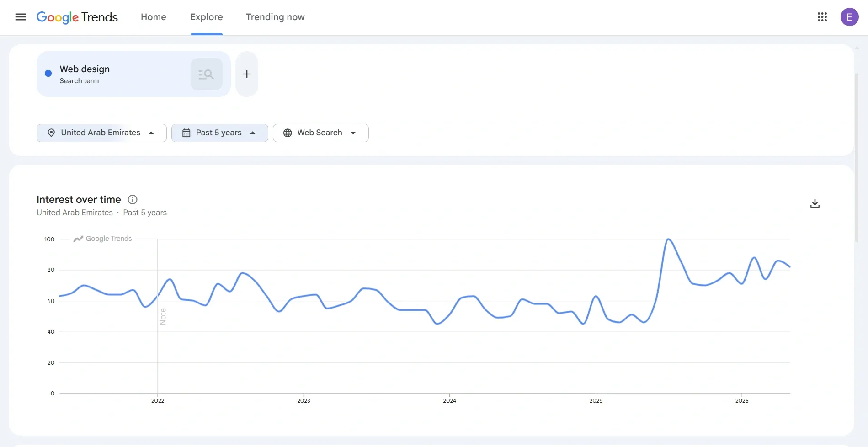Click the search term explore icon

coord(207,74)
